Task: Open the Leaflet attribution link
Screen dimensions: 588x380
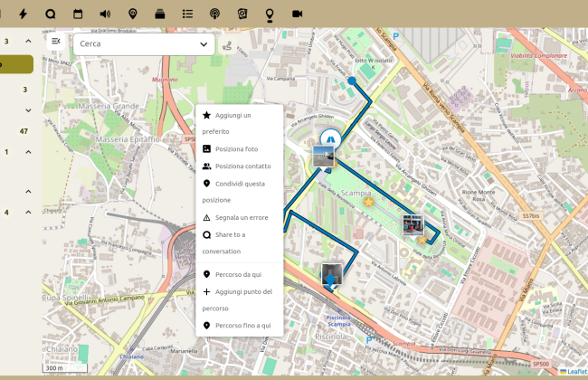Action: 575,372
